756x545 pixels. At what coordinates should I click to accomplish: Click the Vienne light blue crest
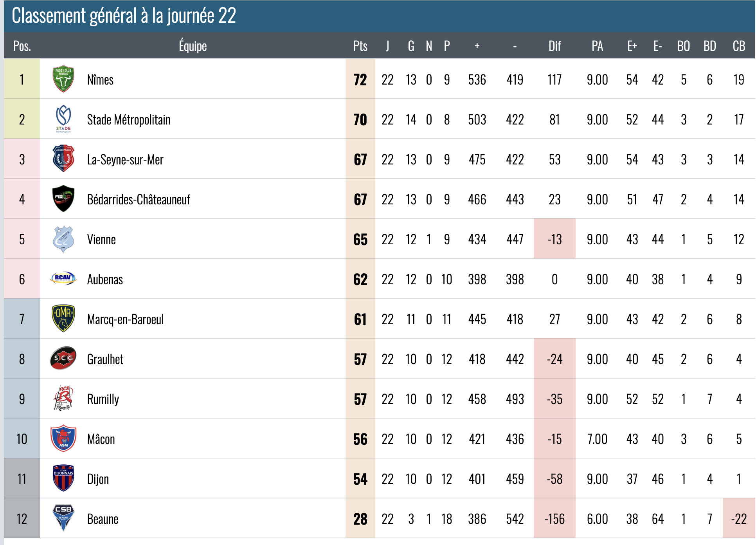[63, 239]
